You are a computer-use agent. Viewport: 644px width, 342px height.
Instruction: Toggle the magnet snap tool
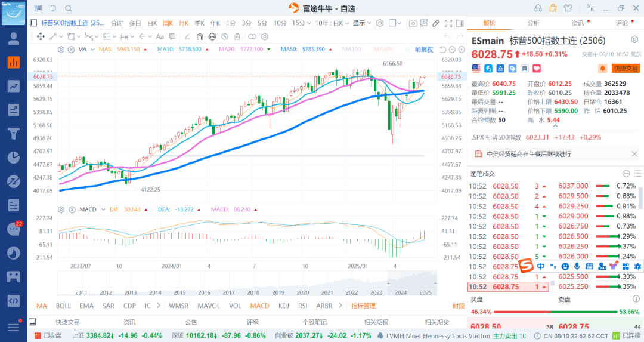click(200, 36)
